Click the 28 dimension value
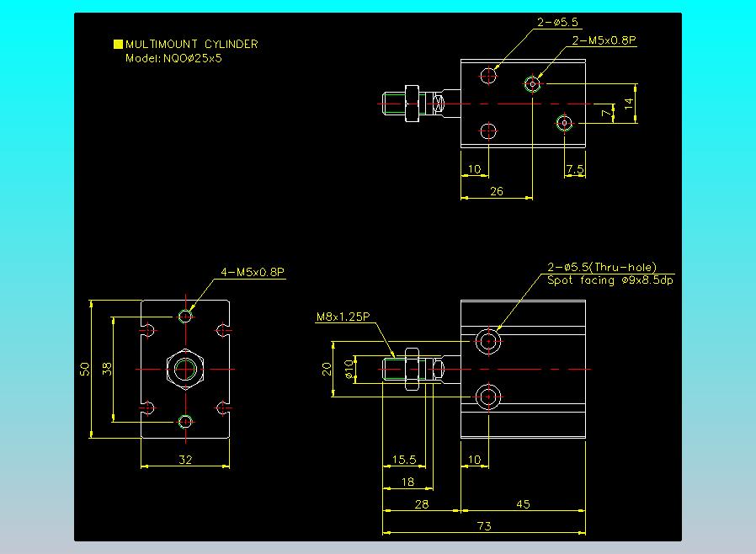Viewport: 756px width, 554px height. pyautogui.click(x=422, y=504)
